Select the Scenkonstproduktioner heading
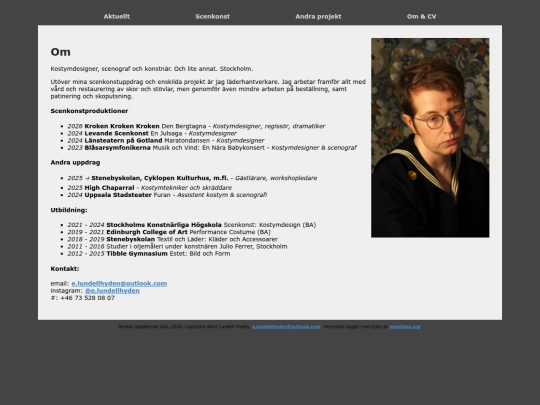 89,111
